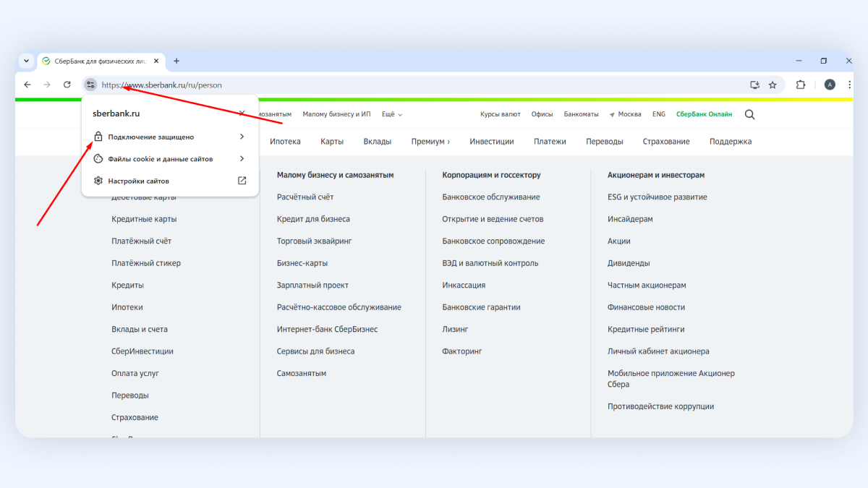This screenshot has width=868, height=488.
Task: Open Платежи in main navigation
Action: point(550,142)
